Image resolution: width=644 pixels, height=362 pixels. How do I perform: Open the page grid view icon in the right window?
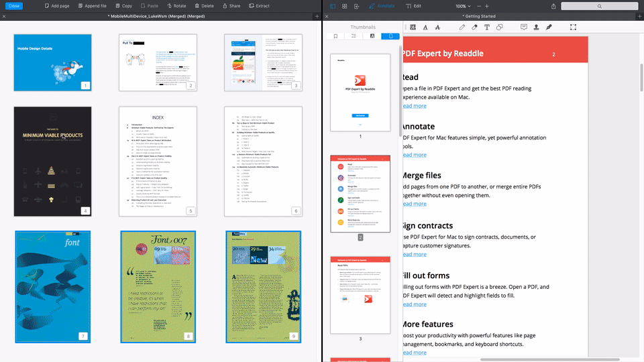click(345, 6)
